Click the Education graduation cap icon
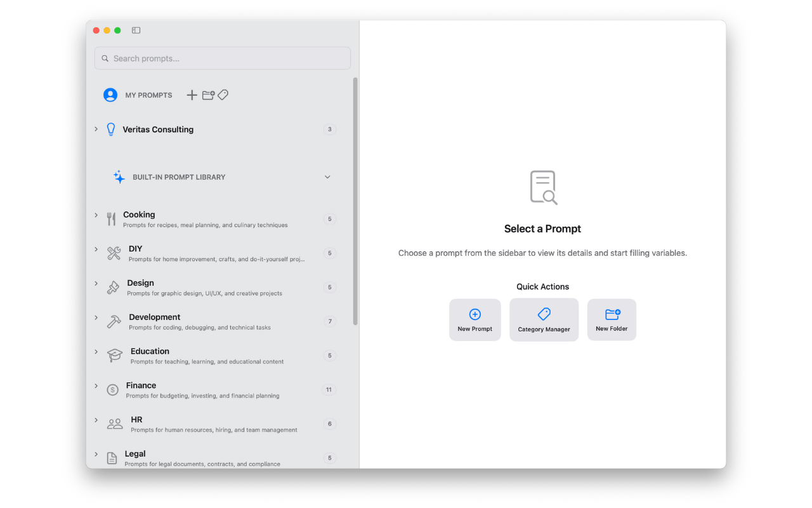The image size is (812, 508). point(115,356)
